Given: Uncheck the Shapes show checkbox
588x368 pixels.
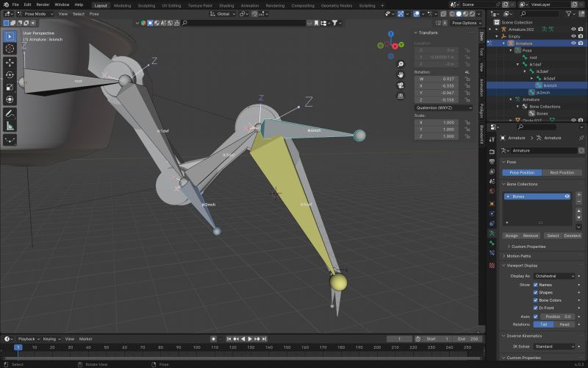Looking at the screenshot, I should tap(536, 292).
